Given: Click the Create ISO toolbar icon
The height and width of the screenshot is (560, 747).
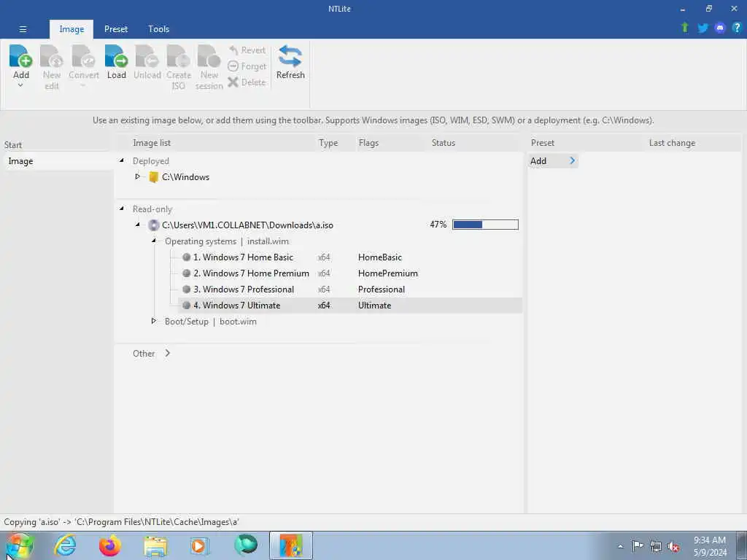Looking at the screenshot, I should (x=178, y=57).
